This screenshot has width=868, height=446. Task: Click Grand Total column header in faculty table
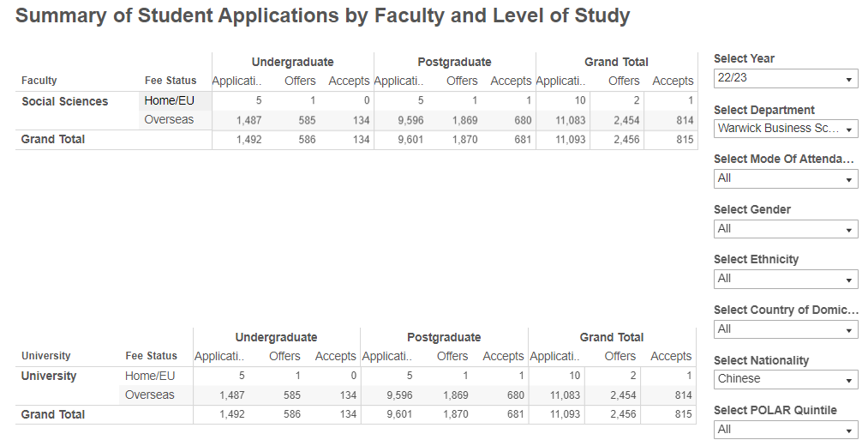[x=616, y=62]
